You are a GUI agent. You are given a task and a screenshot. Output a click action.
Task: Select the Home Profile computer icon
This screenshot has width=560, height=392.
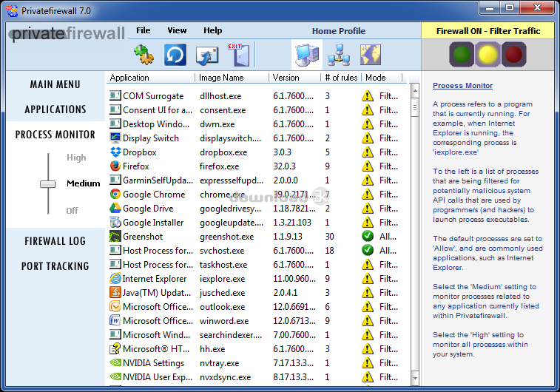(306, 55)
